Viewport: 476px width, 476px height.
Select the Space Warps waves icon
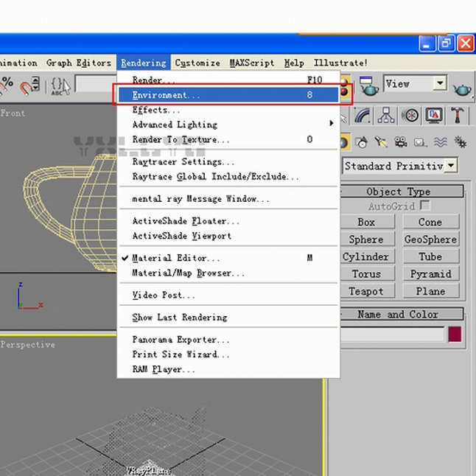point(441,142)
